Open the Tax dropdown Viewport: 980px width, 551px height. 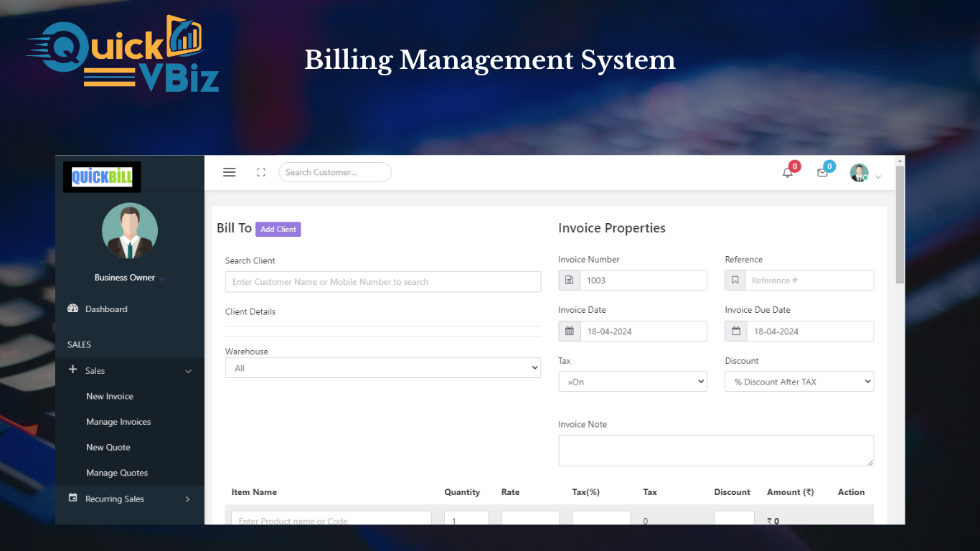(x=632, y=382)
